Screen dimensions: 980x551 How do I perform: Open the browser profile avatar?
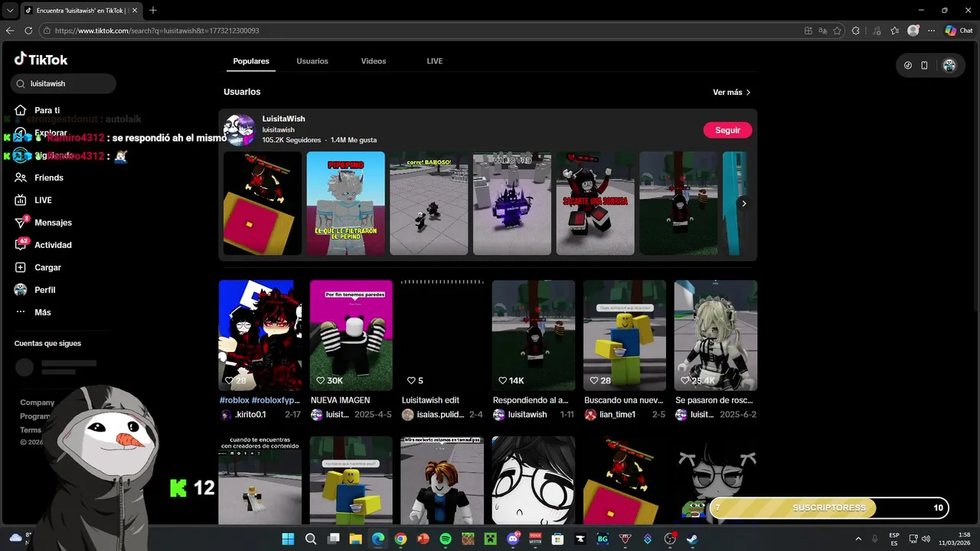click(x=913, y=31)
